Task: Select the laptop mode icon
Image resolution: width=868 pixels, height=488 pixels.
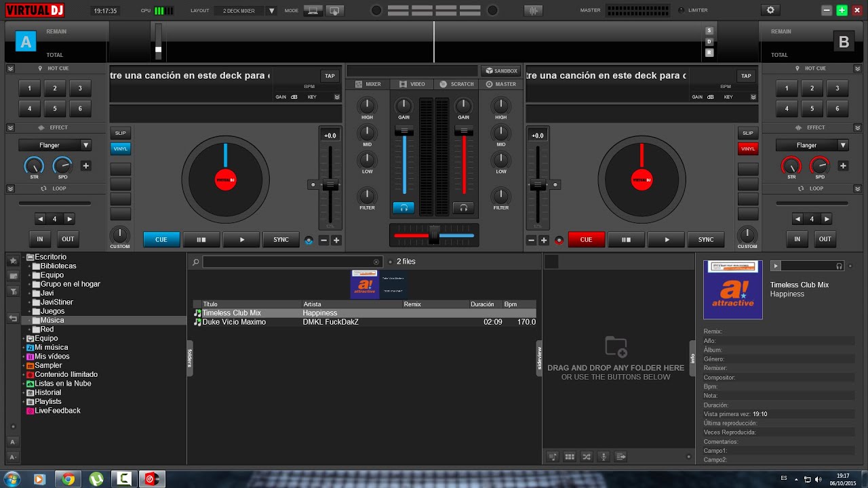Action: [x=313, y=11]
